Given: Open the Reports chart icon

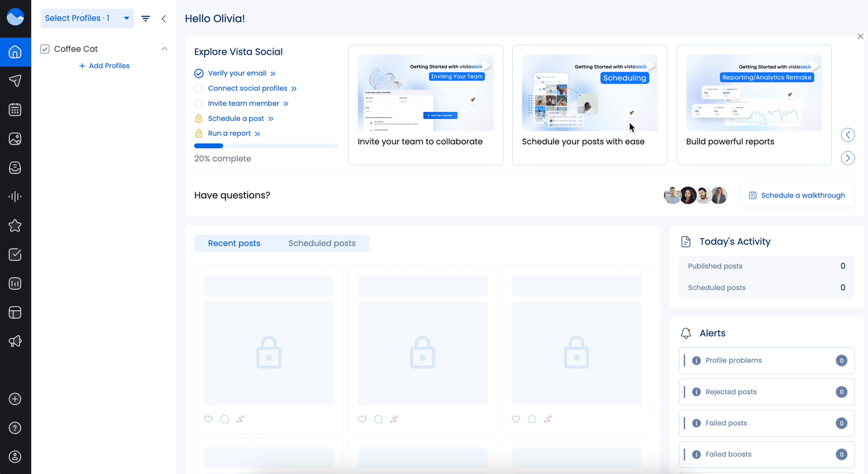Looking at the screenshot, I should (15, 284).
